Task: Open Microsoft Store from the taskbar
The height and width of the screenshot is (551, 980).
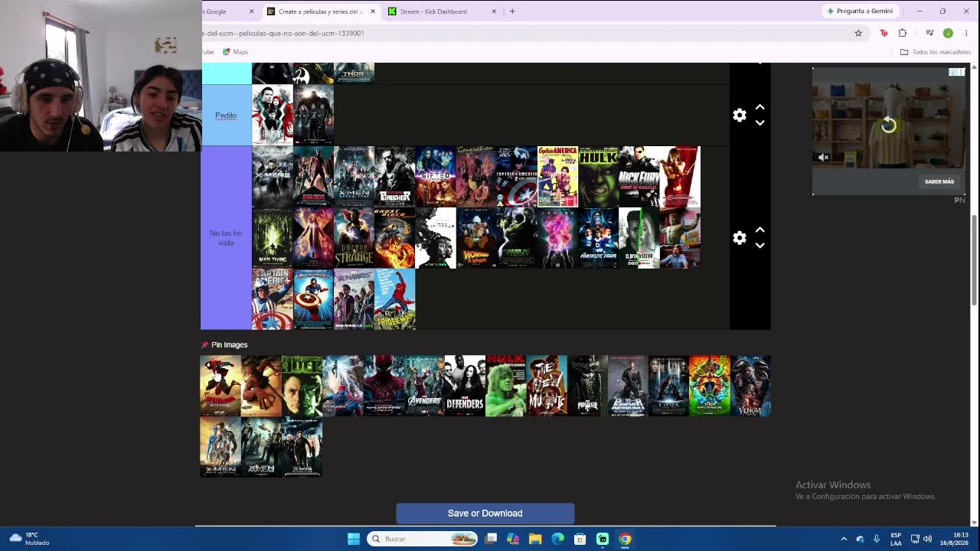Action: 580,539
